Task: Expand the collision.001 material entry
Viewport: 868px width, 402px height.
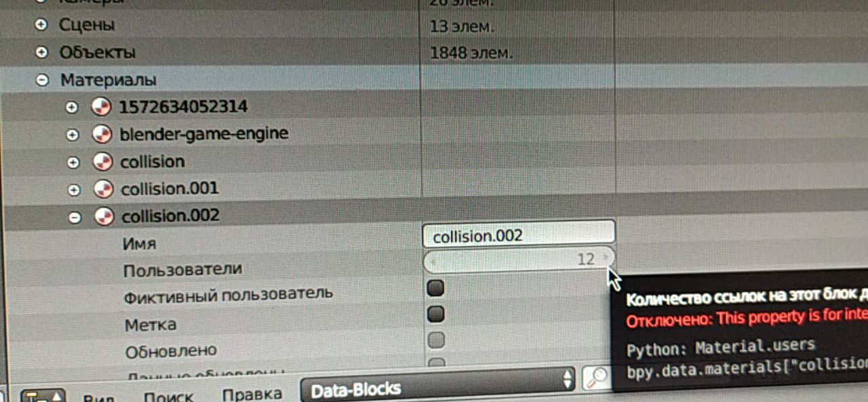Action: tap(74, 190)
